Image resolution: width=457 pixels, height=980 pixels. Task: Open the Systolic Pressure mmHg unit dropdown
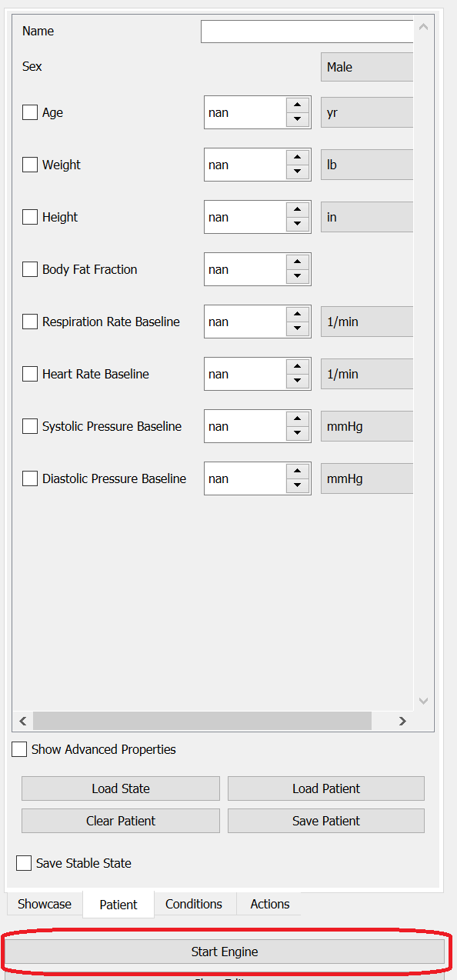[x=367, y=426]
